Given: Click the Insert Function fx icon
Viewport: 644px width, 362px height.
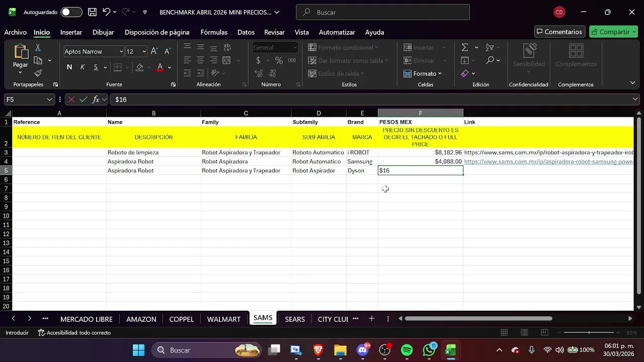Looking at the screenshot, I should [x=96, y=100].
